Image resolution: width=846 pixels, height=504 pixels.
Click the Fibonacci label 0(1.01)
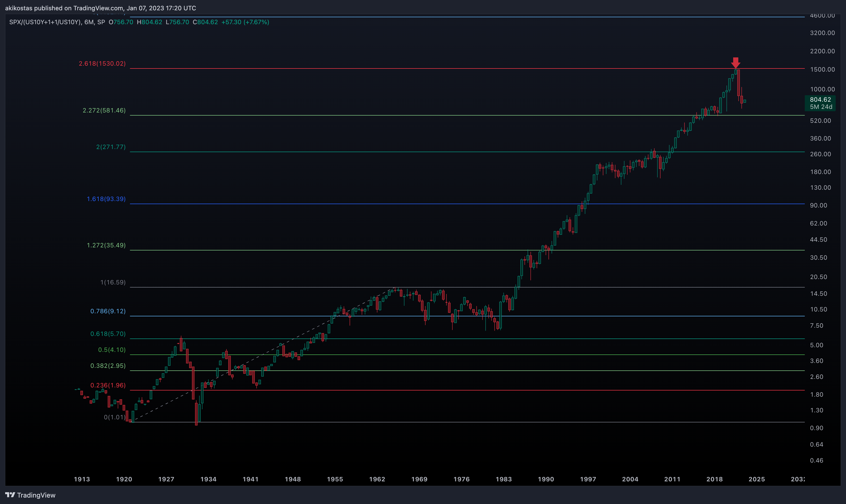(115, 418)
